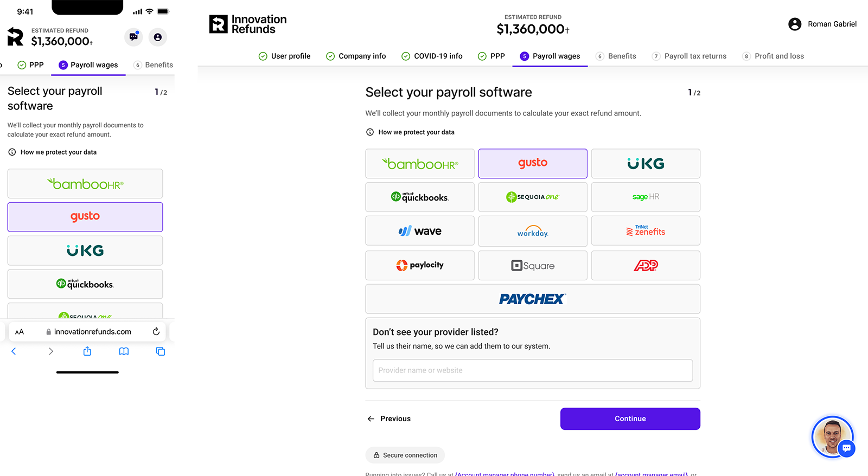Tap the Safari AA text size menu
The height and width of the screenshot is (476, 868).
click(x=20, y=332)
